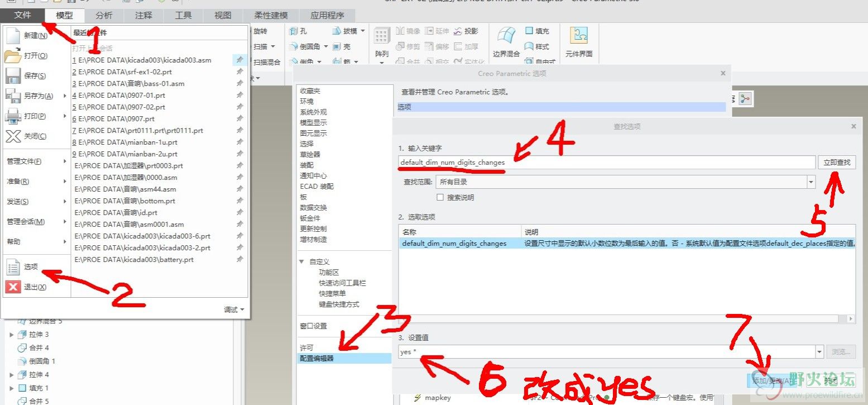This screenshot has width=868, height=405.
Task: Expand the 填充 1 tree node
Action: coord(12,388)
